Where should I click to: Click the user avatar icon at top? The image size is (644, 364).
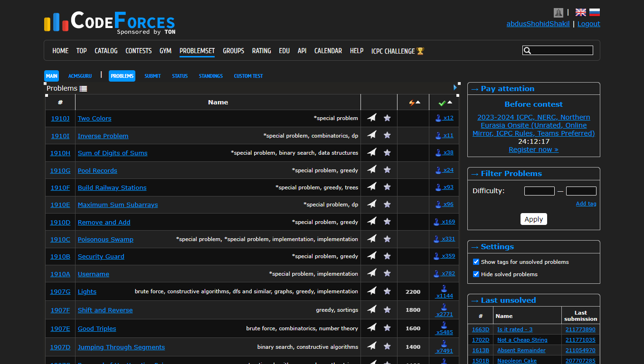tap(559, 13)
